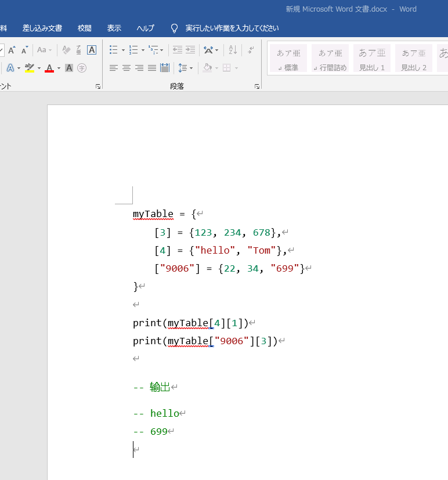Image resolution: width=448 pixels, height=480 pixels.
Task: Toggle character shading (gray A) button
Action: point(69,68)
